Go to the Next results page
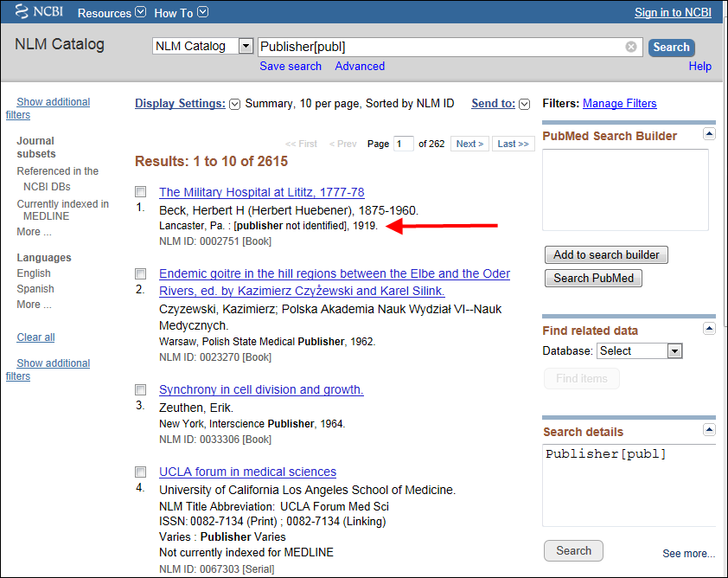Viewport: 728px width, 578px height. (469, 144)
